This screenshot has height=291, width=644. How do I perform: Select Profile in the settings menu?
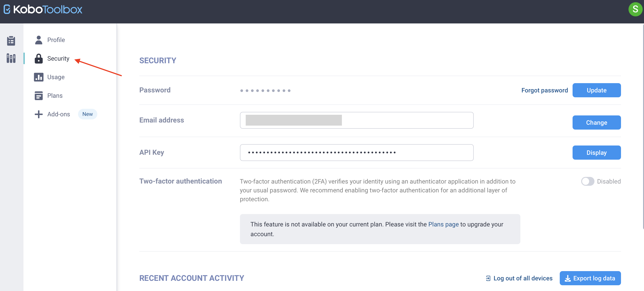[56, 39]
